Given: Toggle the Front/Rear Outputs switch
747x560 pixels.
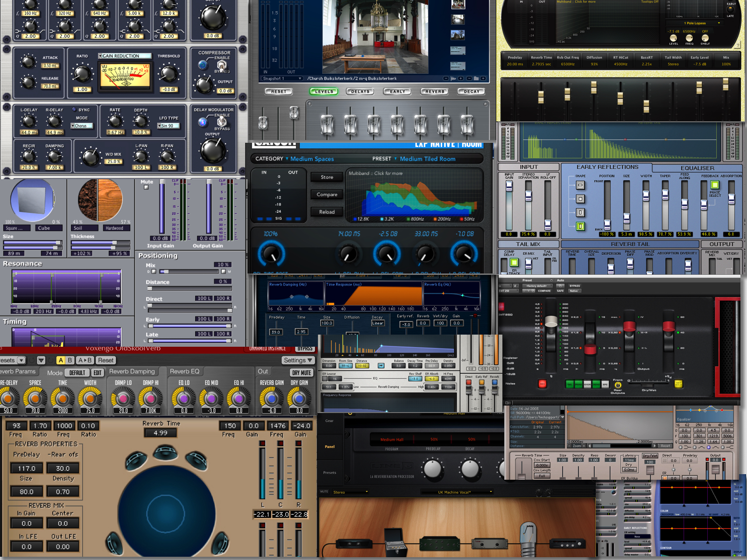Looking at the screenshot, I should [618, 385].
